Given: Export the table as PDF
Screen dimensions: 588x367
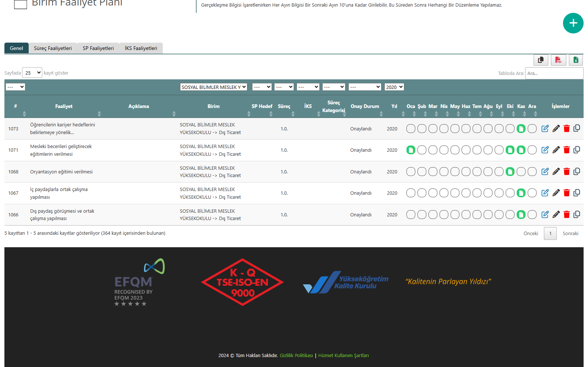Looking at the screenshot, I should tap(558, 60).
